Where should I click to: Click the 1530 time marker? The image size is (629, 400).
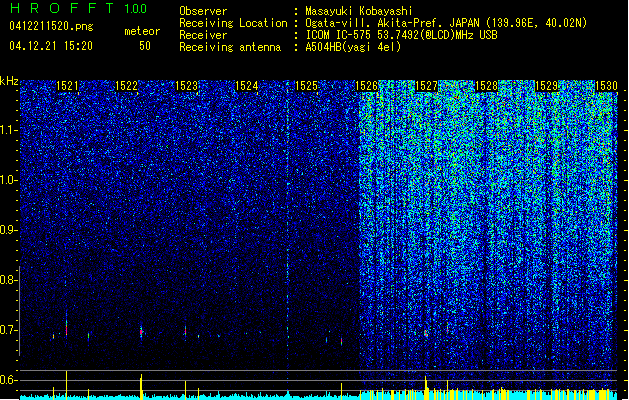(x=606, y=86)
